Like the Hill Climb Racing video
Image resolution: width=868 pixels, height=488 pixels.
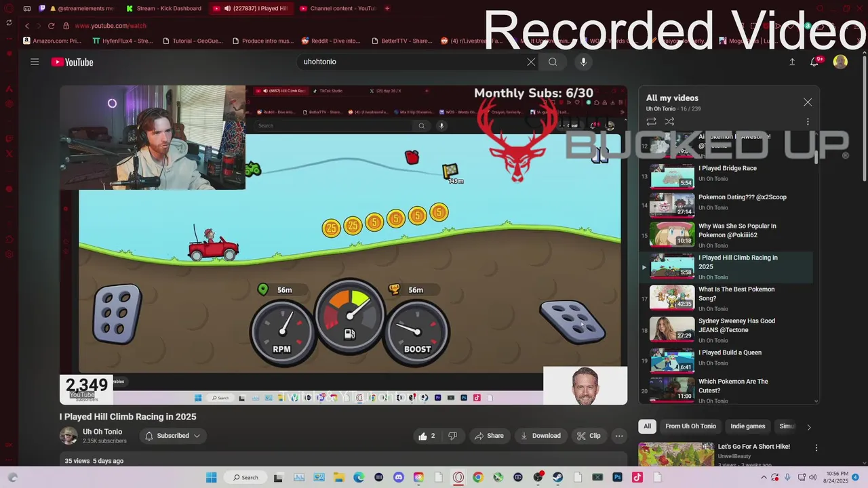click(427, 436)
